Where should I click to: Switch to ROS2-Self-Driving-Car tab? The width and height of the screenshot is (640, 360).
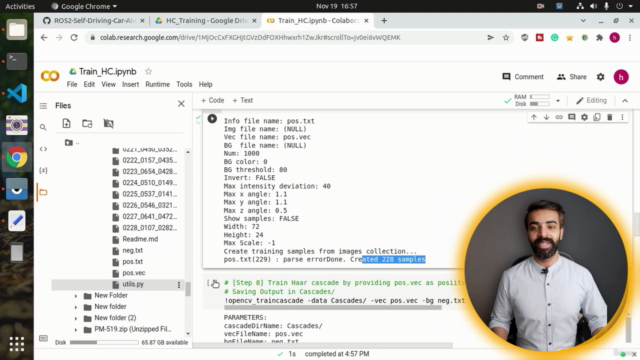[x=94, y=20]
